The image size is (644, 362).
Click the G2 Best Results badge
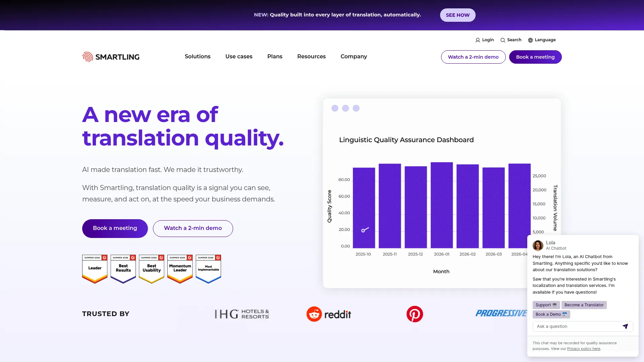[x=123, y=269]
